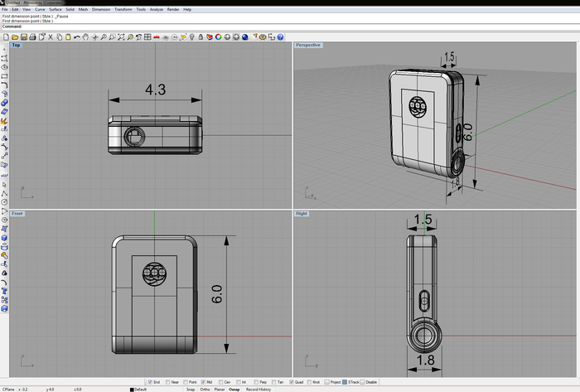Click the Cut scissors icon
The image size is (580, 392).
(x=51, y=37)
